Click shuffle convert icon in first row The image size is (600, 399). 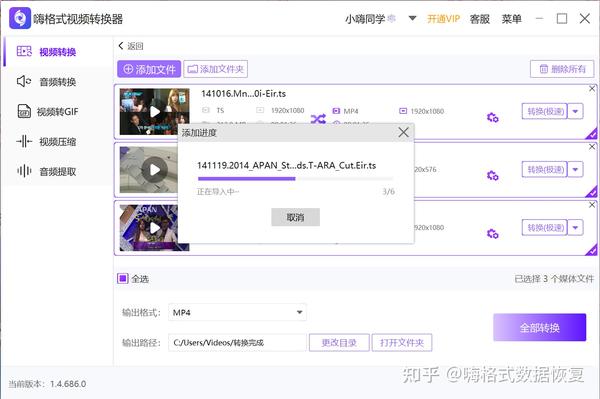pyautogui.click(x=318, y=119)
